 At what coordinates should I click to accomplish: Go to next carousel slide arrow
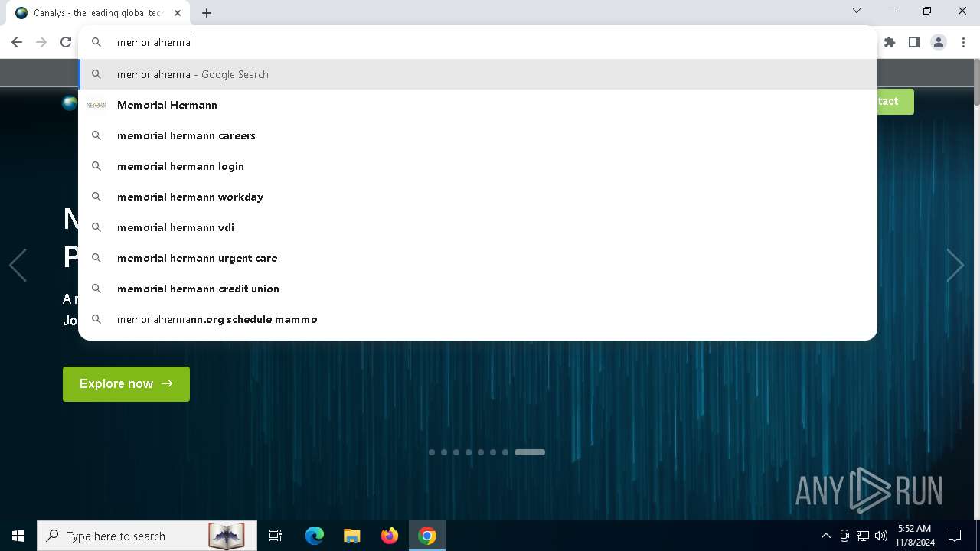coord(955,265)
